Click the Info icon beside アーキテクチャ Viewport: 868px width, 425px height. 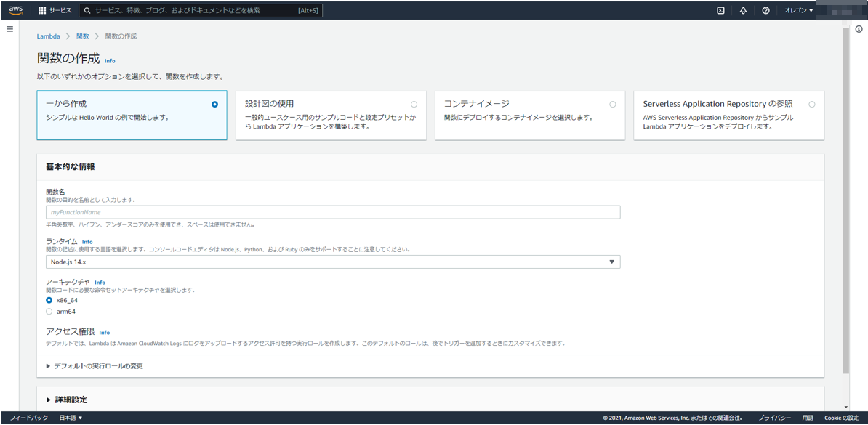click(99, 283)
